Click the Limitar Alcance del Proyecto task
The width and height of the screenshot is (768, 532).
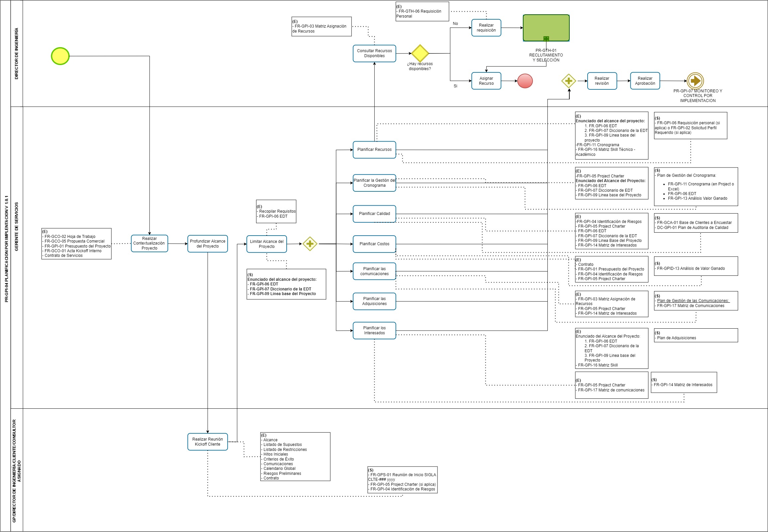pyautogui.click(x=266, y=244)
